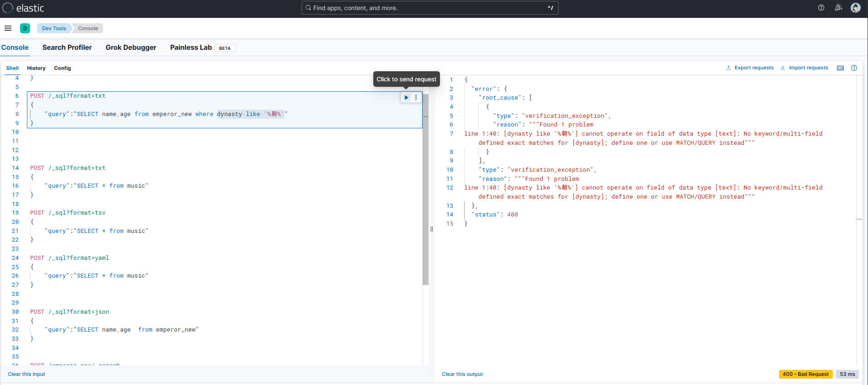The image size is (868, 385).
Task: Click "root_cause" in output
Action: tap(500, 98)
